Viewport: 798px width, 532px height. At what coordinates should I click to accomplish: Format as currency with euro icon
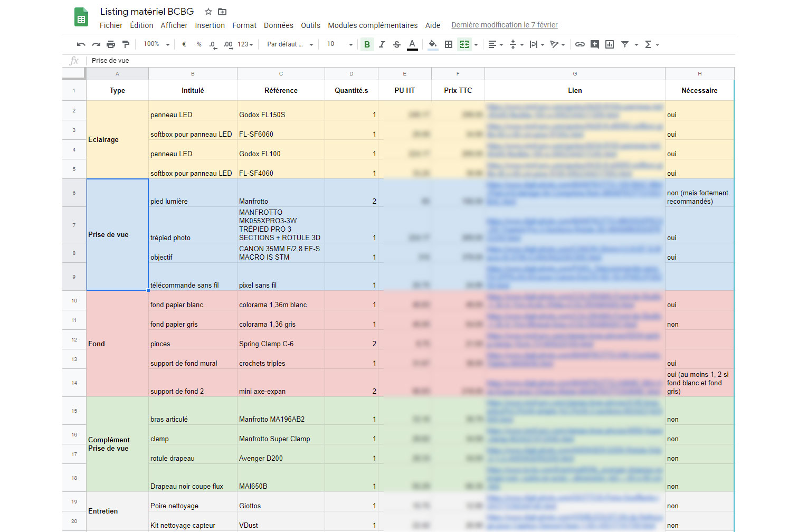coord(184,44)
